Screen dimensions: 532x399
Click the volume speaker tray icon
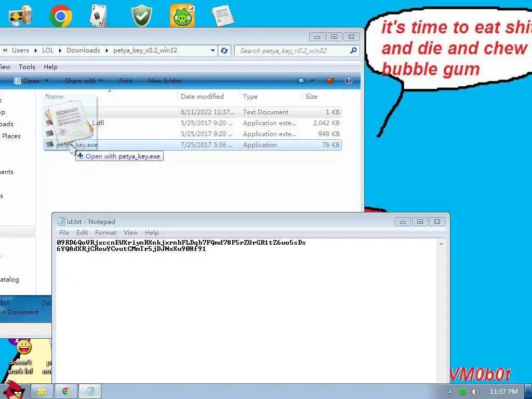(x=475, y=392)
